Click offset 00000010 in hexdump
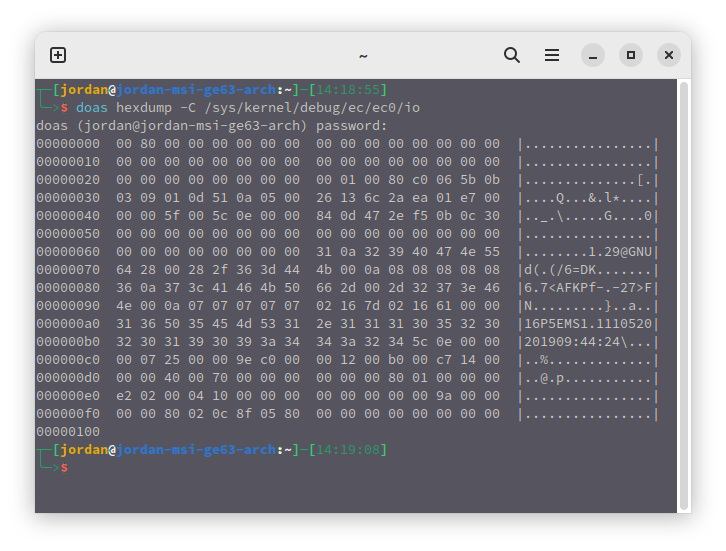Image resolution: width=726 pixels, height=551 pixels. click(68, 162)
